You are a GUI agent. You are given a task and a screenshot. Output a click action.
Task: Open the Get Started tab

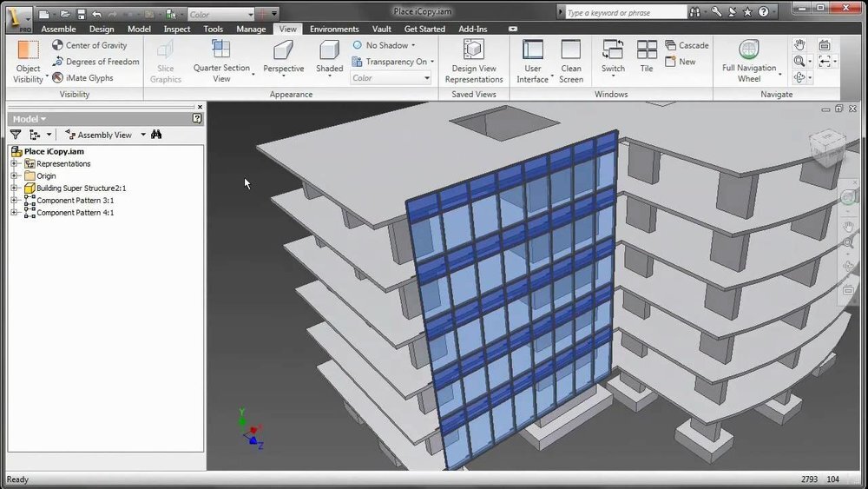click(424, 29)
